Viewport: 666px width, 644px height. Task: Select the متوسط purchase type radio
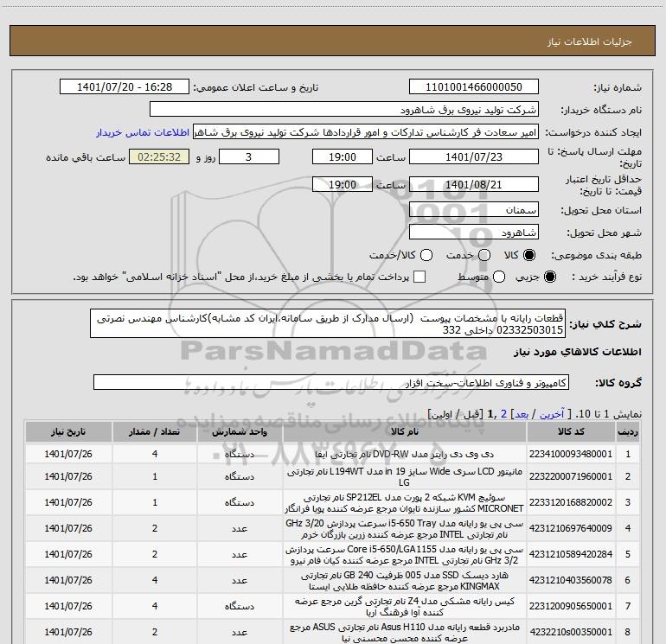(499, 277)
